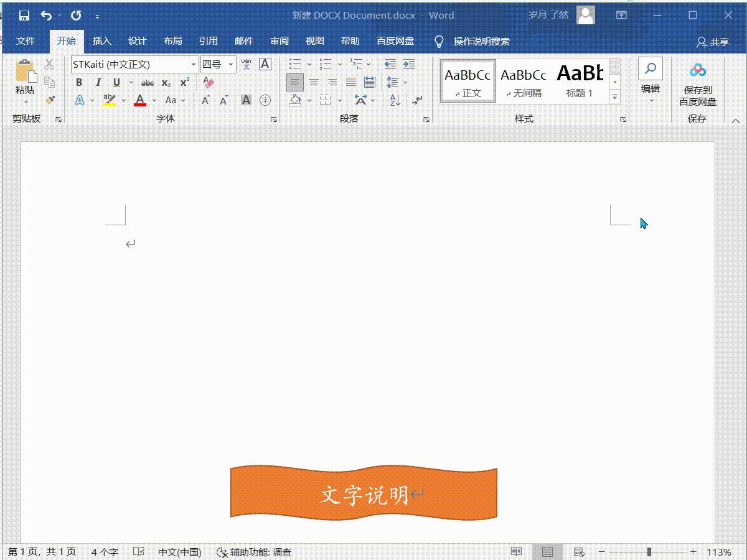The image size is (747, 560).
Task: Toggle the character shading highlight
Action: (x=246, y=100)
